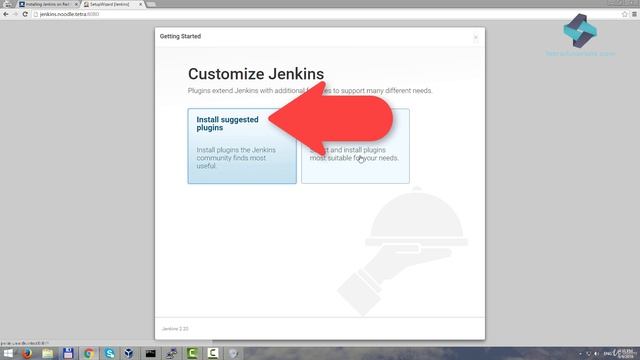
Task: Click the Jenkins 2.20 version text
Action: pyautogui.click(x=175, y=329)
